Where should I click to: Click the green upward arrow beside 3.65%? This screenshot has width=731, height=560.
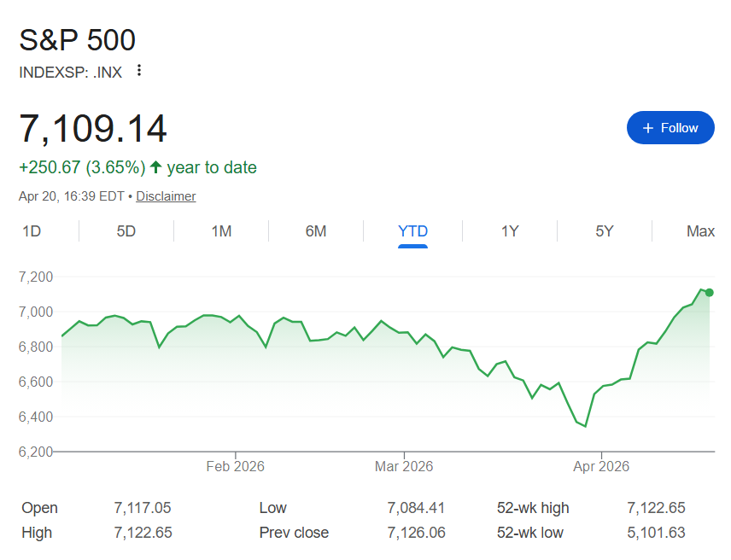coord(155,167)
